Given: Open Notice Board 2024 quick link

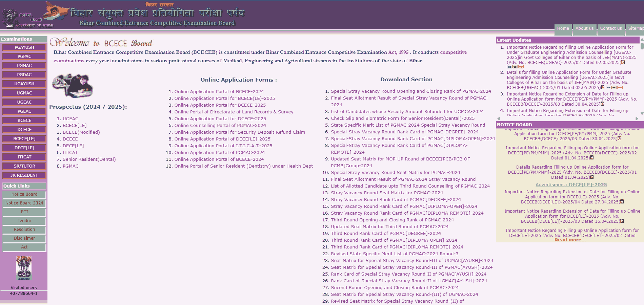Looking at the screenshot, I should click(x=24, y=203).
